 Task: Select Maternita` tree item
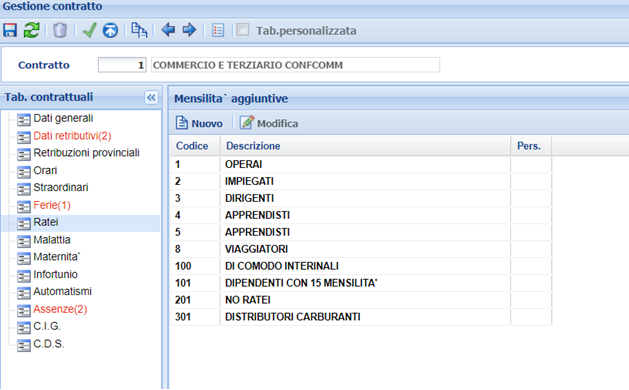point(57,257)
